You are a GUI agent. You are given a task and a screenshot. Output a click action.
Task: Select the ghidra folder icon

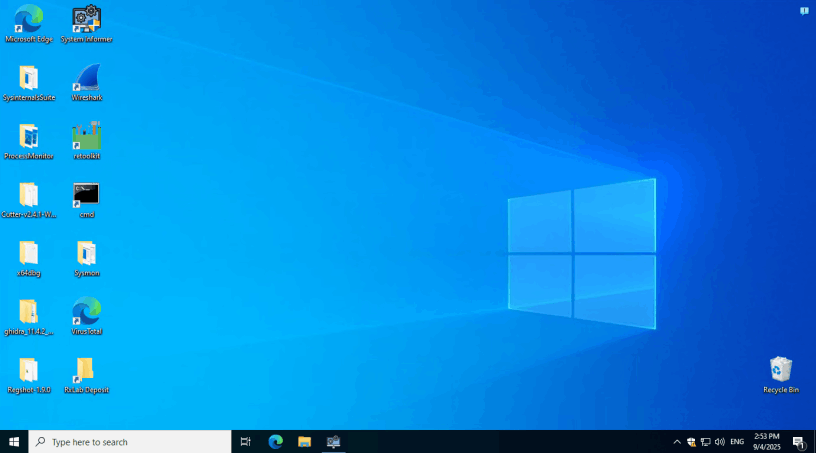pos(29,312)
